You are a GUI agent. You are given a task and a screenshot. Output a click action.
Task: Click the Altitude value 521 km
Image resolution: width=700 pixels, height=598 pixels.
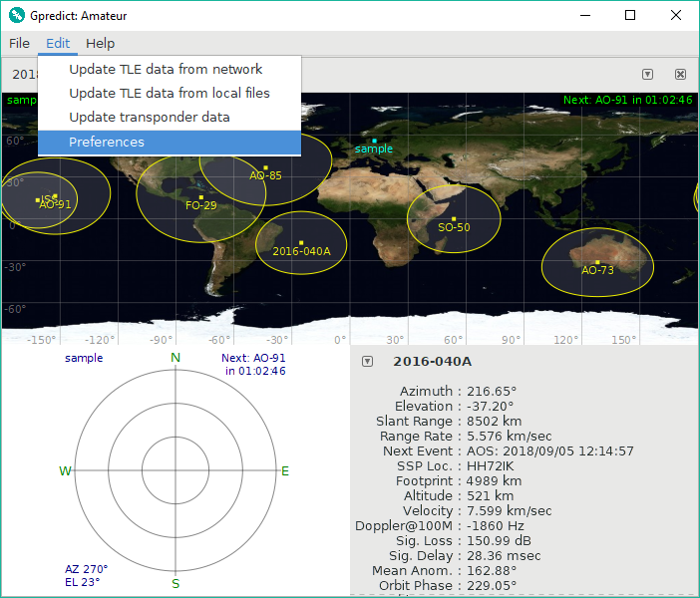491,495
